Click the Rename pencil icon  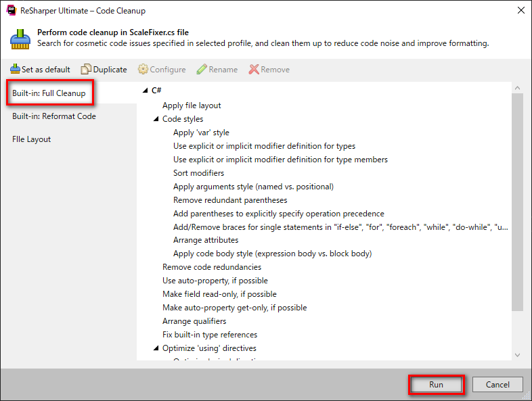(x=202, y=69)
